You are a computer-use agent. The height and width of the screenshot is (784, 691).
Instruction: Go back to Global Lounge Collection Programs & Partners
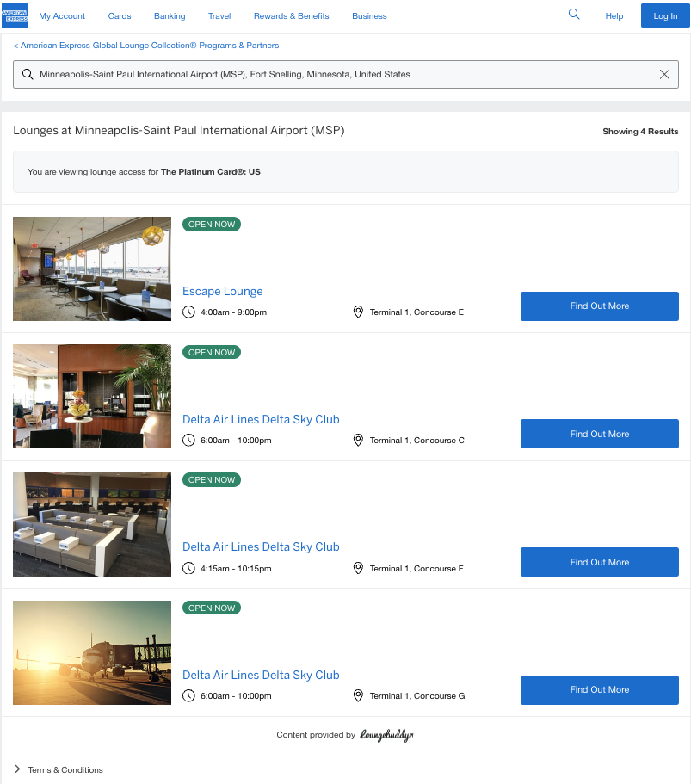coord(146,45)
